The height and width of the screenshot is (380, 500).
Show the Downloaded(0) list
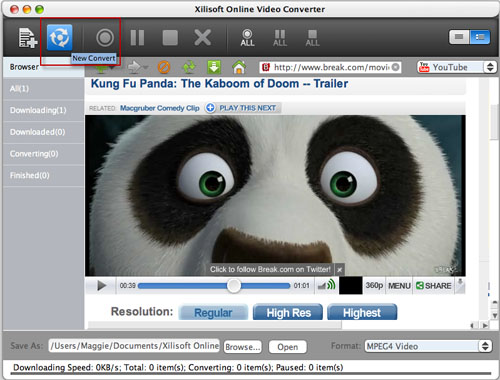click(x=44, y=132)
